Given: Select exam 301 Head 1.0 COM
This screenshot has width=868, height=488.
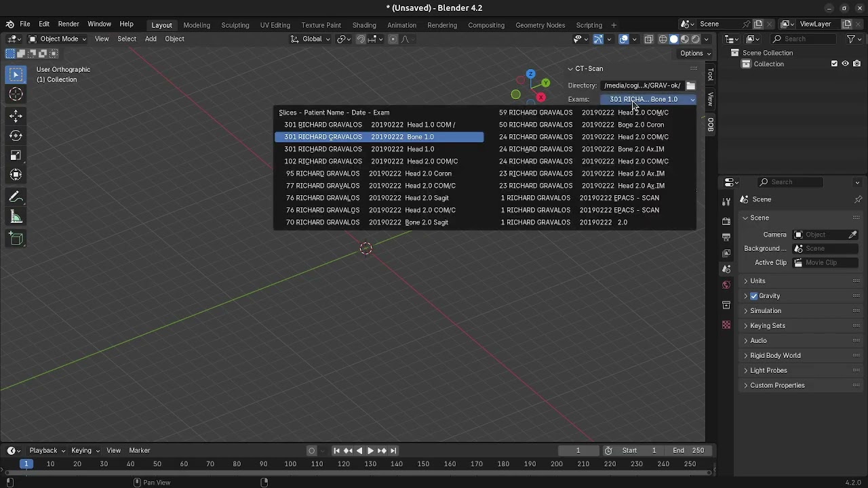Looking at the screenshot, I should 379,125.
